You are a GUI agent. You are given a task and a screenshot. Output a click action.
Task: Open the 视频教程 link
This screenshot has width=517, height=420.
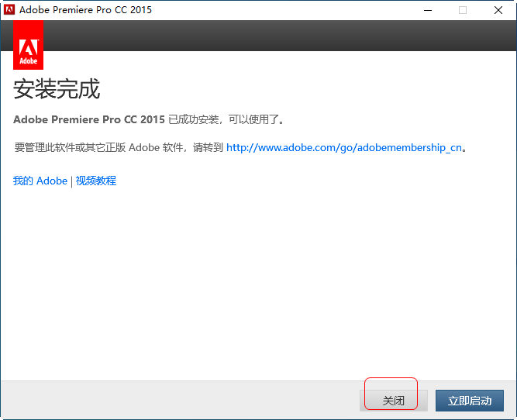point(96,181)
